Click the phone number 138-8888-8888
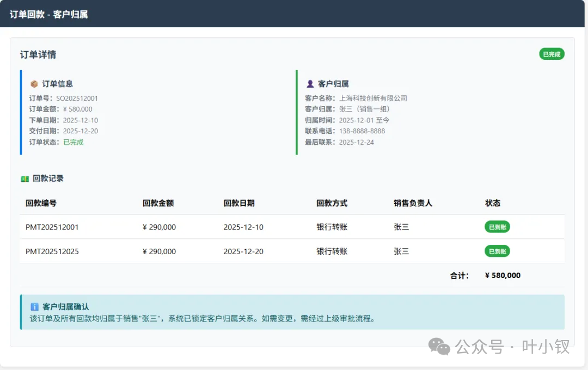 (x=362, y=131)
